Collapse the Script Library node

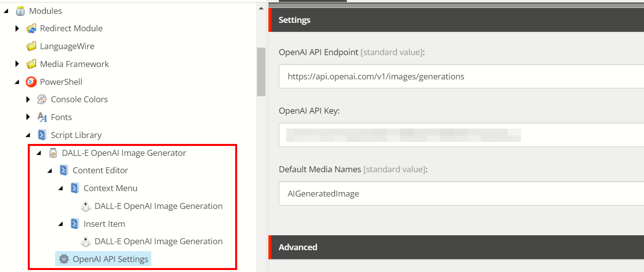tap(28, 135)
